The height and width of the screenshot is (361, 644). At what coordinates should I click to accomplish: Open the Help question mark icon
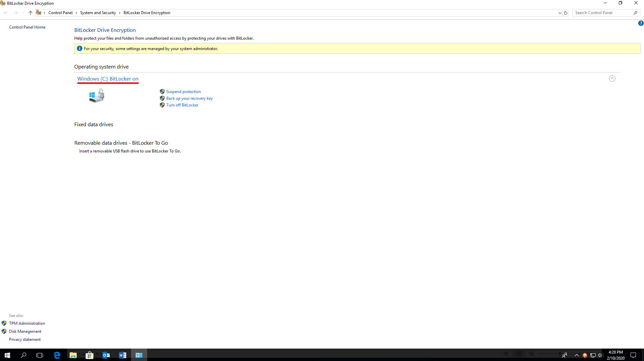(x=641, y=23)
